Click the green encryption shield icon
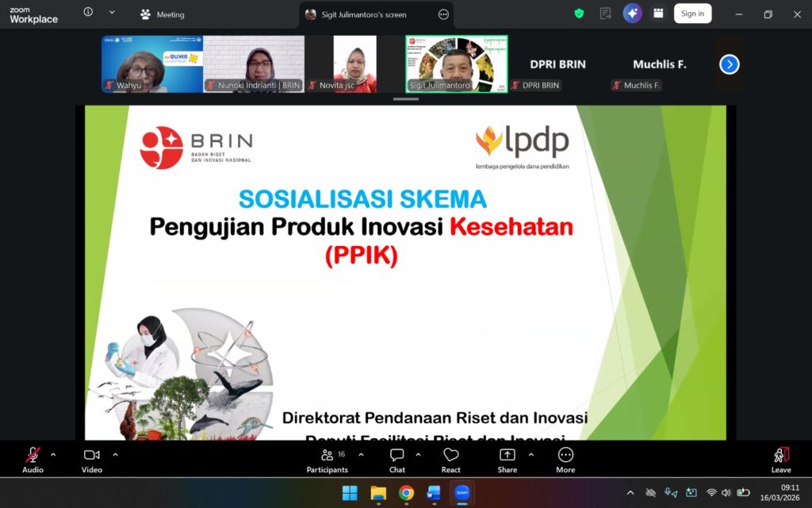This screenshot has height=508, width=812. [579, 13]
